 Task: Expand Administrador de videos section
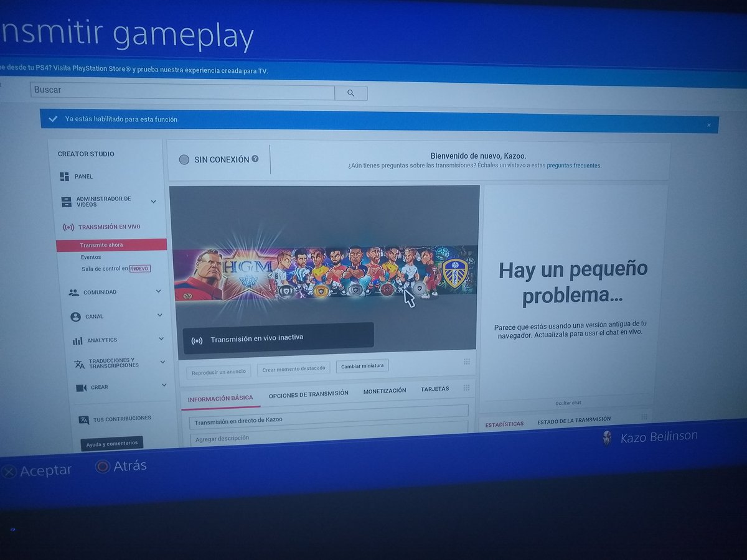153,202
